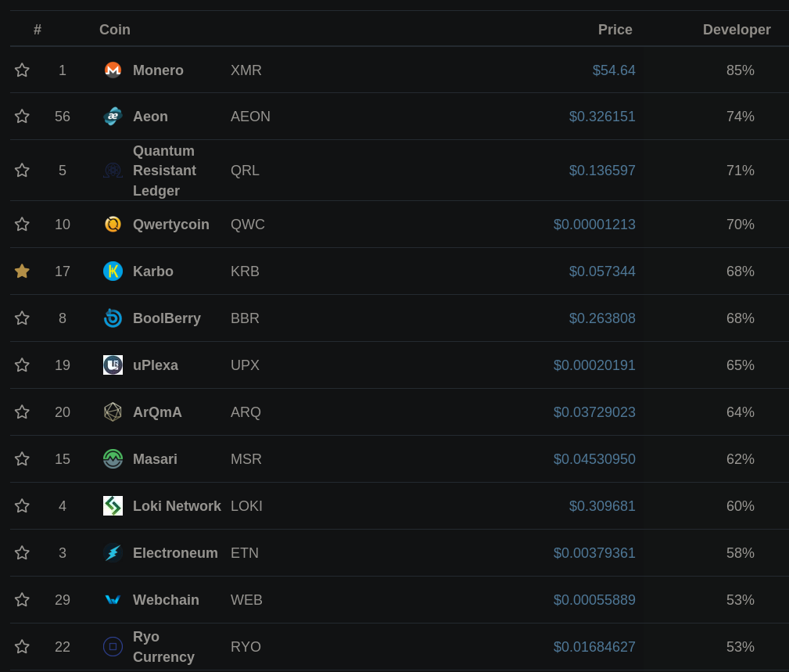This screenshot has width=789, height=672.
Task: Click the Aeon coin logo
Action: coord(113,117)
